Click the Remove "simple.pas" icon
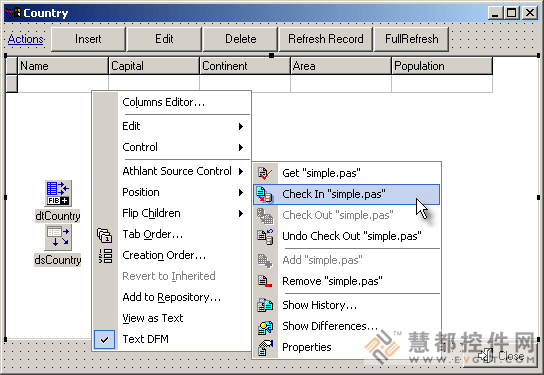Viewport: 544px width, 375px height. [x=265, y=281]
